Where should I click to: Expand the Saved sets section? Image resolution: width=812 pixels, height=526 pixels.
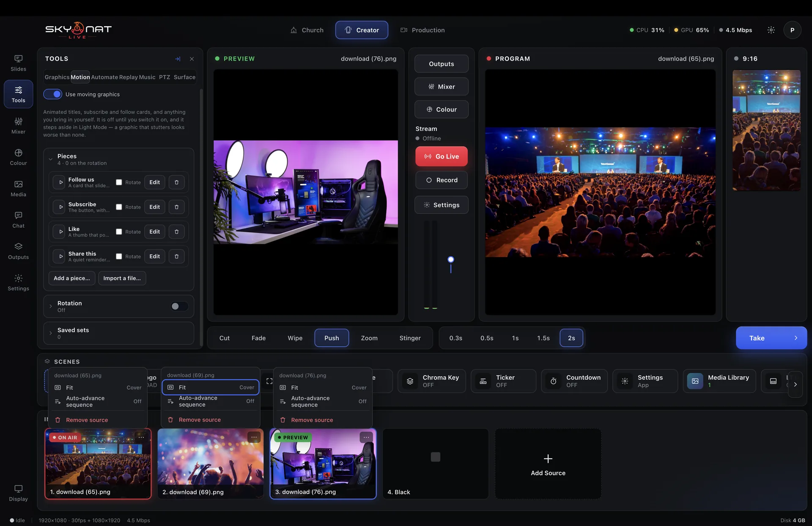point(51,333)
